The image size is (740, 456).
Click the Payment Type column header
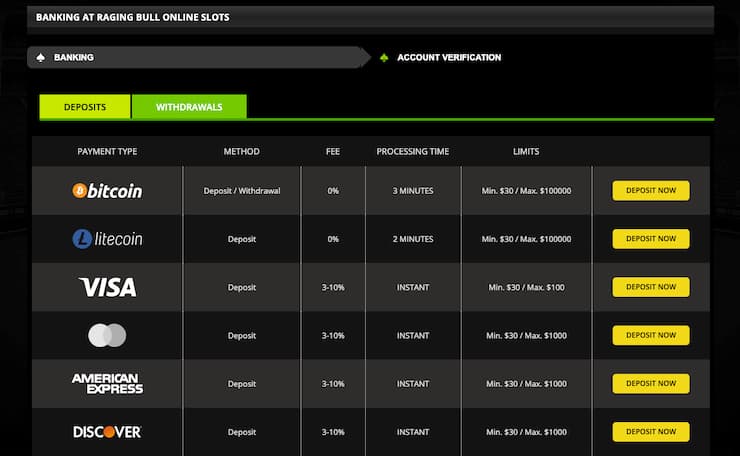click(107, 152)
